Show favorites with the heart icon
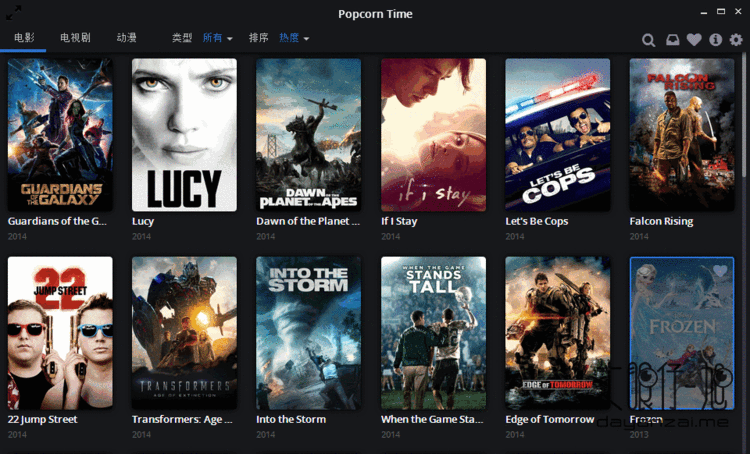The height and width of the screenshot is (454, 750). point(694,40)
